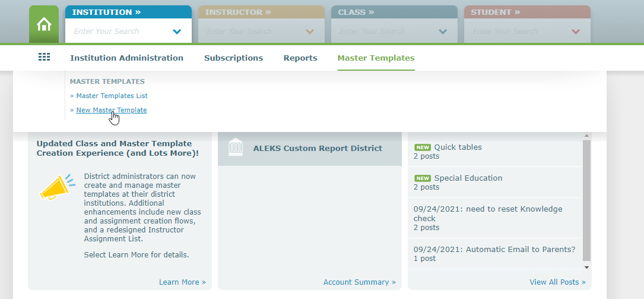Open the Reports menu
This screenshot has width=644, height=299.
[300, 58]
